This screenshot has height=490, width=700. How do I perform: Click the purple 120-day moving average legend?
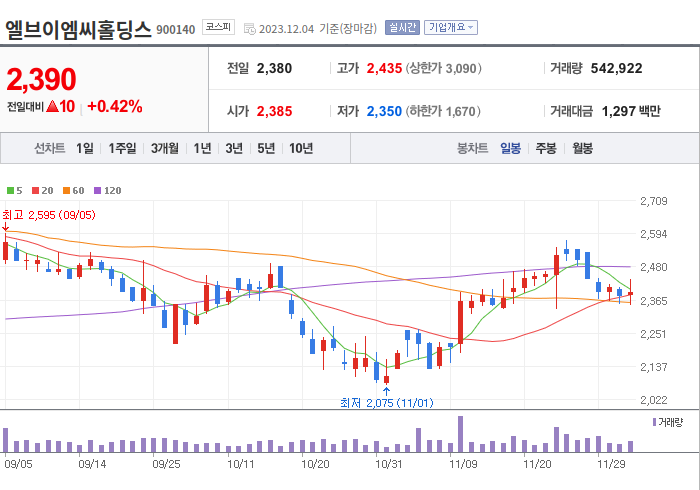click(108, 191)
